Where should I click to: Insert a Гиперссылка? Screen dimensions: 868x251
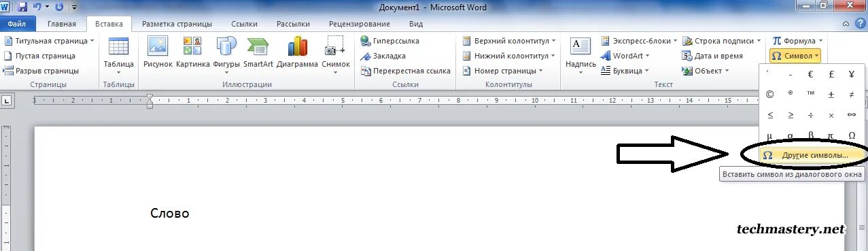(x=389, y=41)
